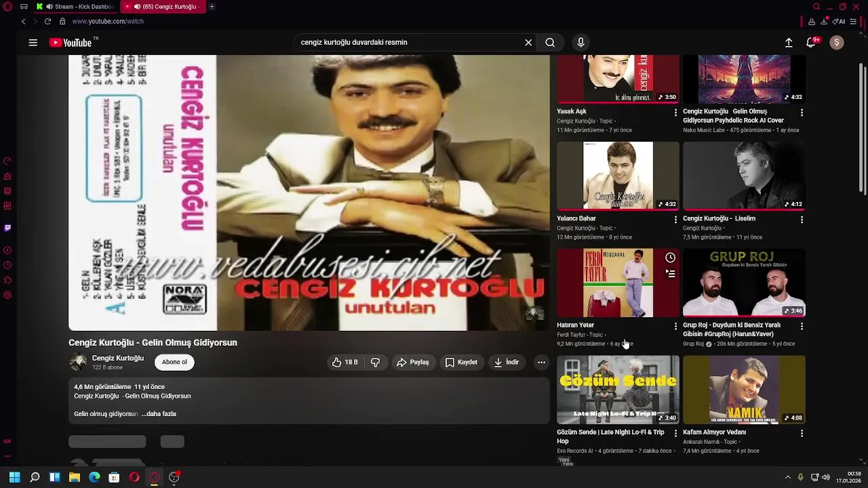
Task: View site info via the padlock
Action: 62,22
